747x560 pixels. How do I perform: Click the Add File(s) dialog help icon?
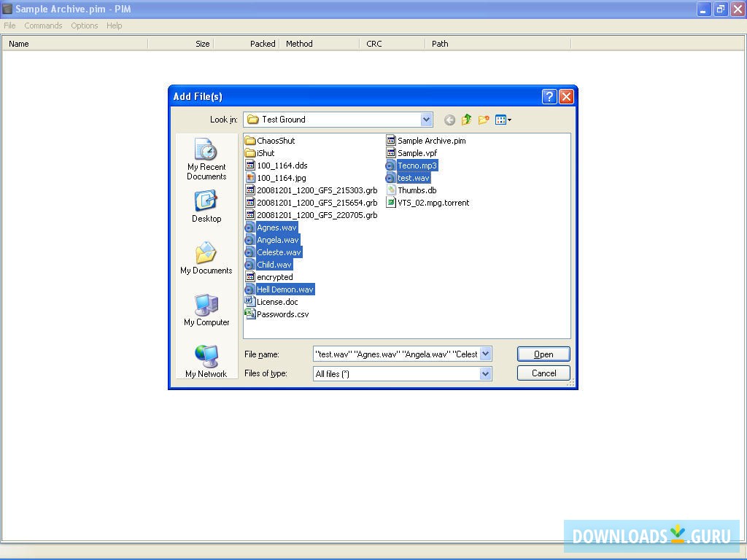coord(549,96)
